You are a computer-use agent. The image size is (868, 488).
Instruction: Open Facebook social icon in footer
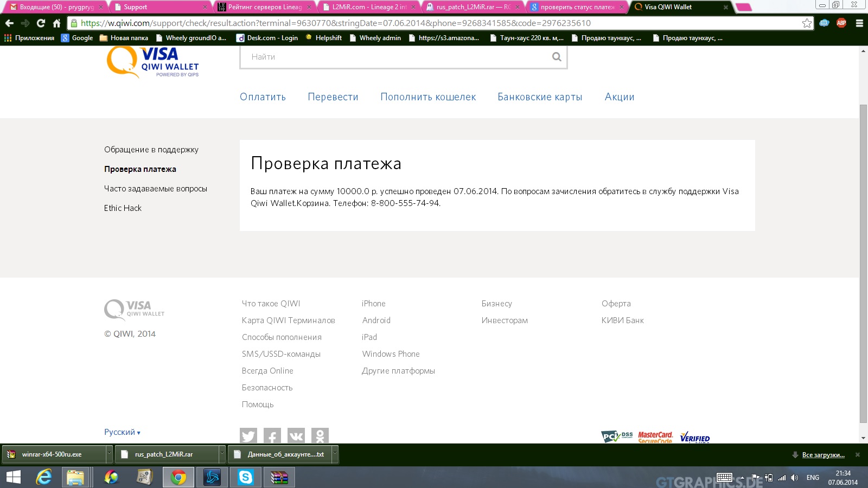tap(272, 435)
